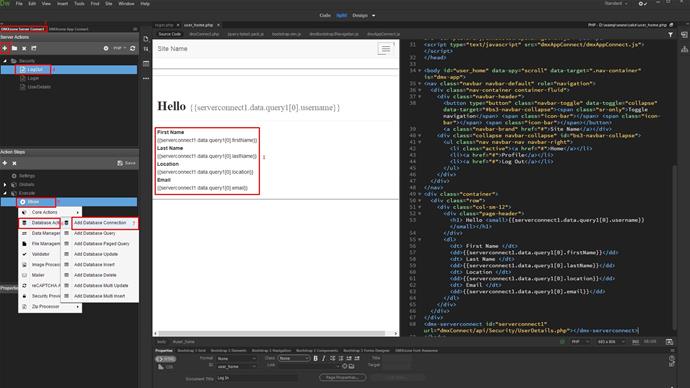Click the design view horizontal scrollbar
The width and height of the screenshot is (690, 388).
272,333
